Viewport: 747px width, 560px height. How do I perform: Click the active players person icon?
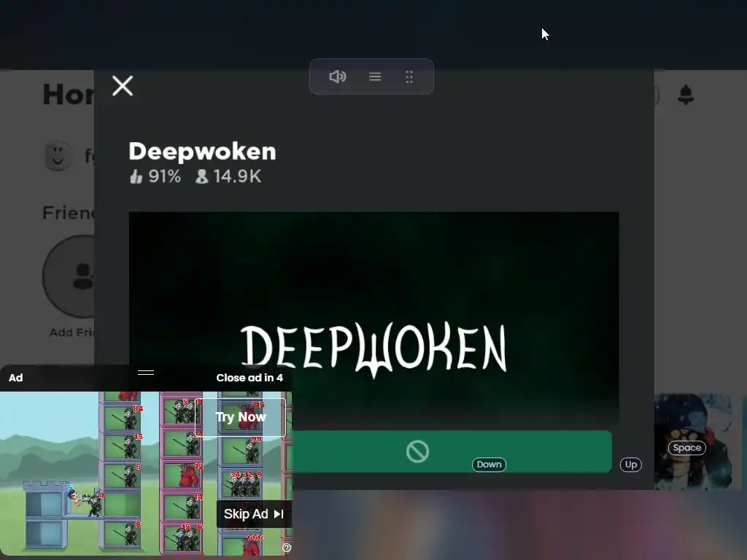pyautogui.click(x=201, y=176)
